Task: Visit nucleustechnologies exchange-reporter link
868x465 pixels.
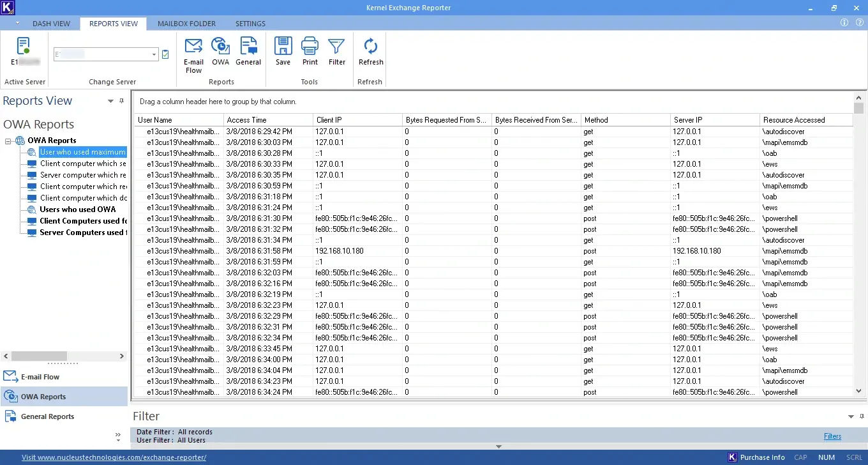Action: [x=114, y=457]
